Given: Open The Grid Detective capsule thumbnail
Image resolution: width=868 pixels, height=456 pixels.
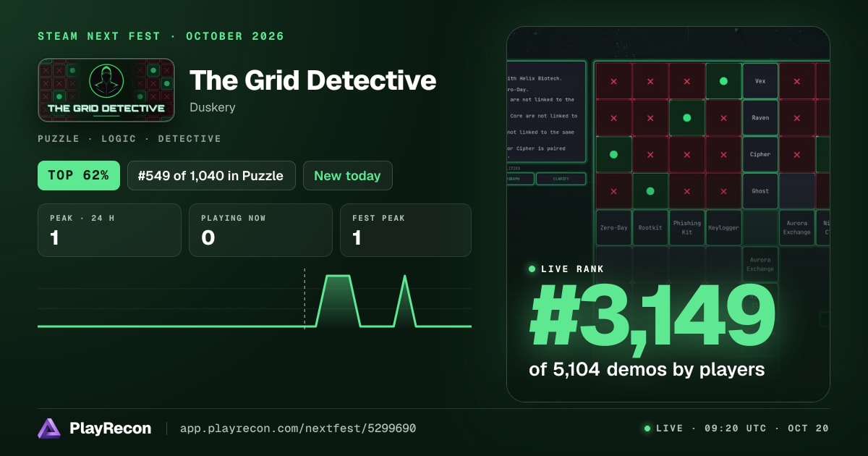Looking at the screenshot, I should 106,90.
